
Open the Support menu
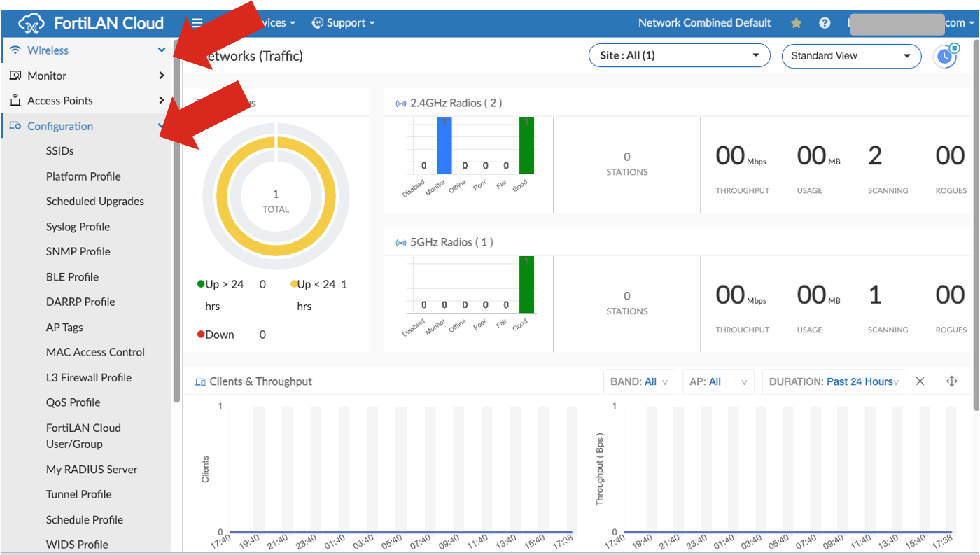point(343,22)
